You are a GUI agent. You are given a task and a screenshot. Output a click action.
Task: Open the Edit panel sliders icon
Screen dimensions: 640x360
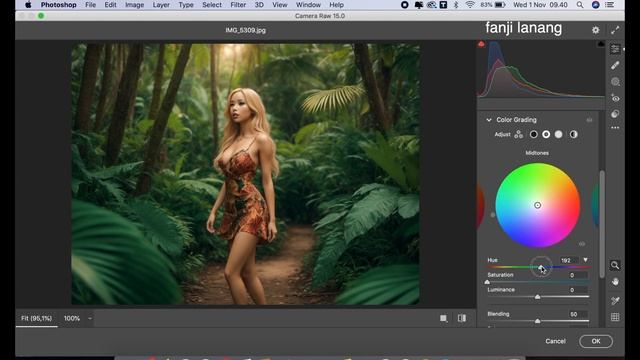pyautogui.click(x=615, y=49)
